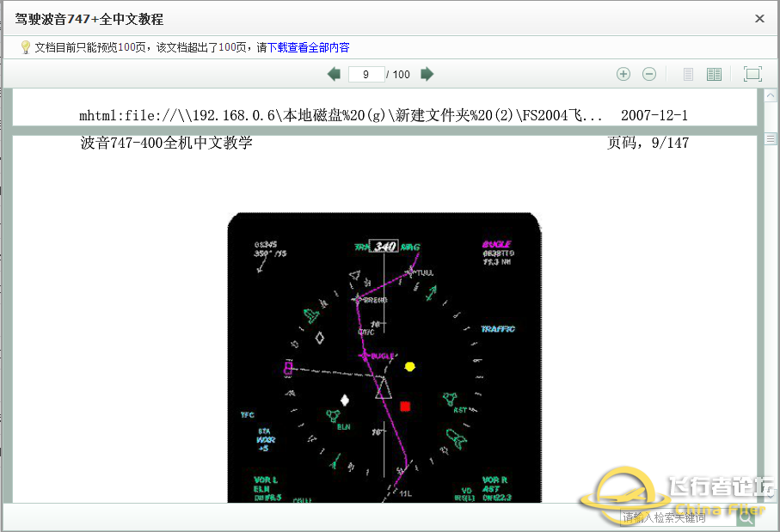Click the date text '2007-12-1'

654,115
